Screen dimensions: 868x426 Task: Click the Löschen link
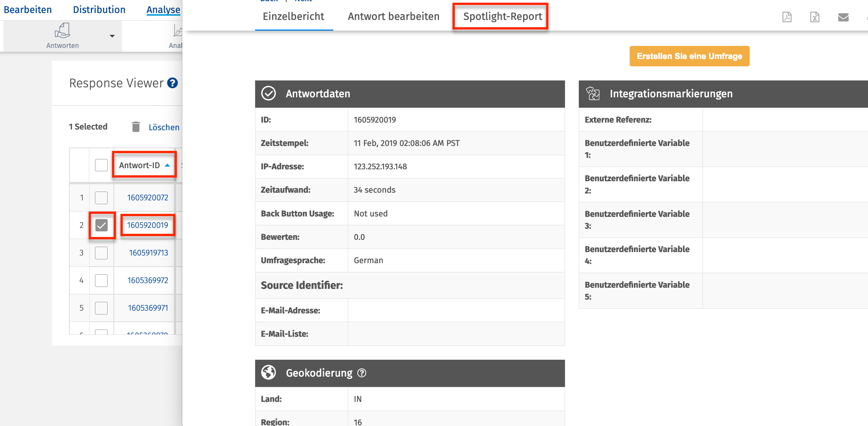[x=164, y=127]
